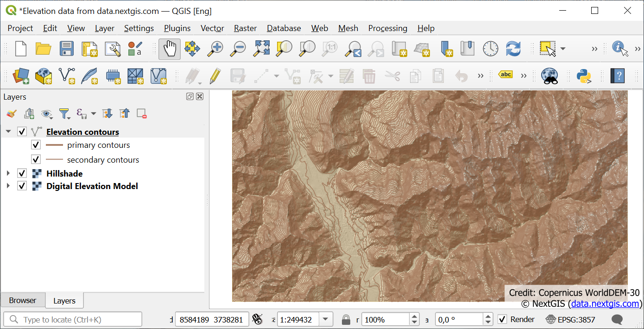Switch to the Browser tab

point(23,300)
